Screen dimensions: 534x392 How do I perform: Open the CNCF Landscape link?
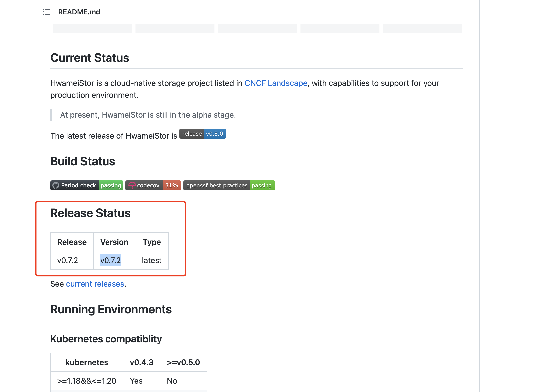click(276, 83)
